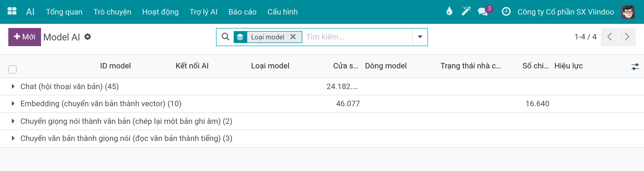This screenshot has width=644, height=171.
Task: Create a new record with Mới button
Action: (x=25, y=37)
